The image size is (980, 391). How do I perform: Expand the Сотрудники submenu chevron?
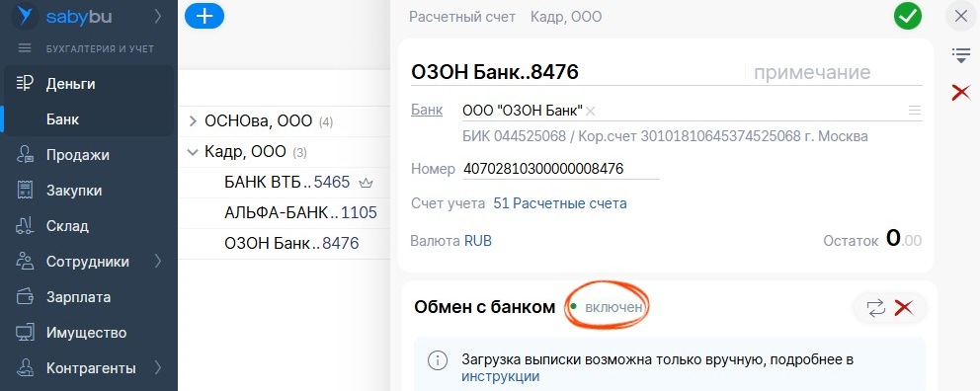click(157, 261)
